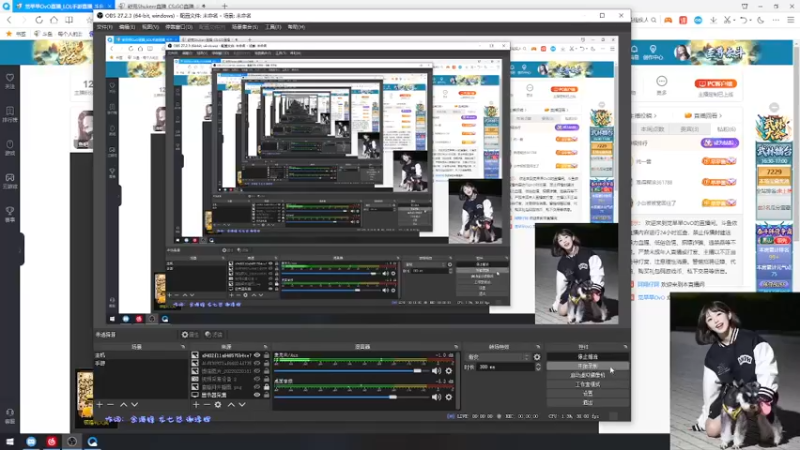Toggle visibility of fifth source row

[257, 387]
